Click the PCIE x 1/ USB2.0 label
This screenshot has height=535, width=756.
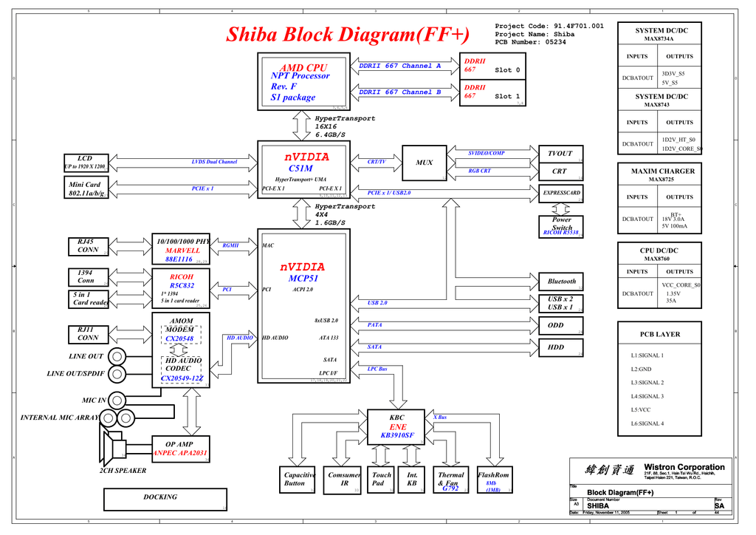pyautogui.click(x=389, y=193)
